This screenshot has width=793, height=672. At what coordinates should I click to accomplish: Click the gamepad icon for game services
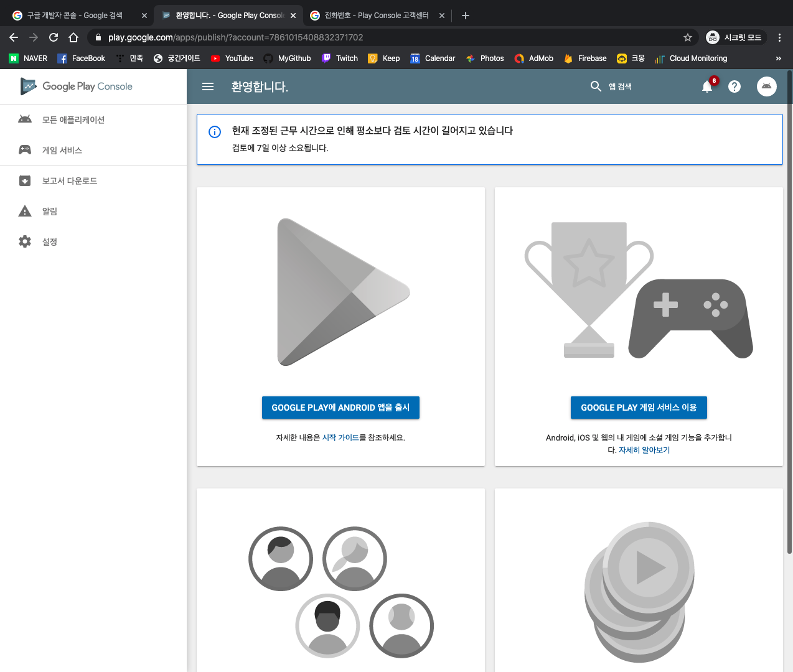25,150
